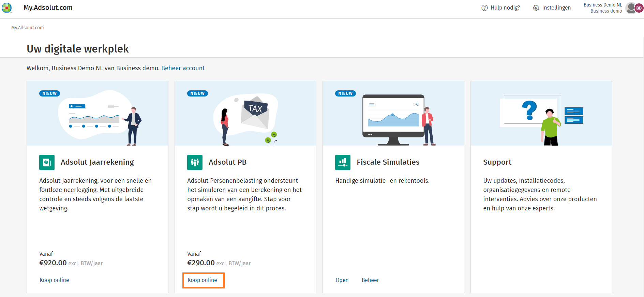Open the BD user avatar
This screenshot has height=297, width=644.
click(x=639, y=8)
